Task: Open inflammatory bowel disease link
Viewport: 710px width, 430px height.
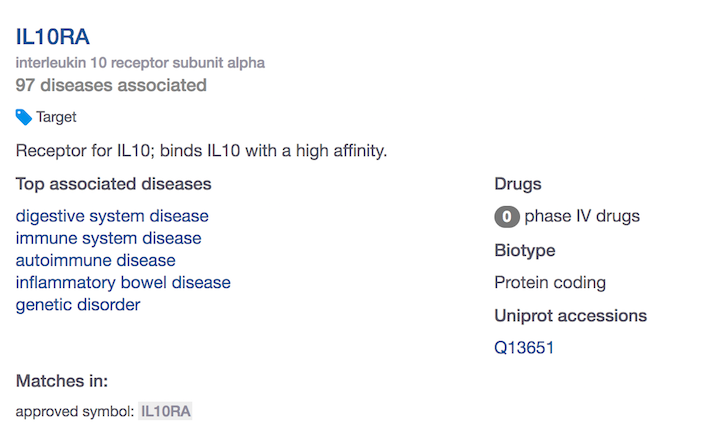Action: pyautogui.click(x=123, y=282)
